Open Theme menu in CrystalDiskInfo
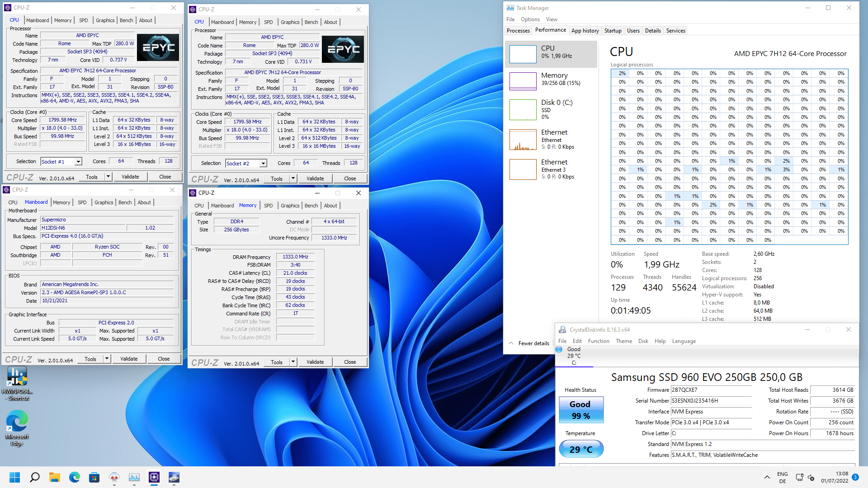868x488 pixels. click(624, 341)
